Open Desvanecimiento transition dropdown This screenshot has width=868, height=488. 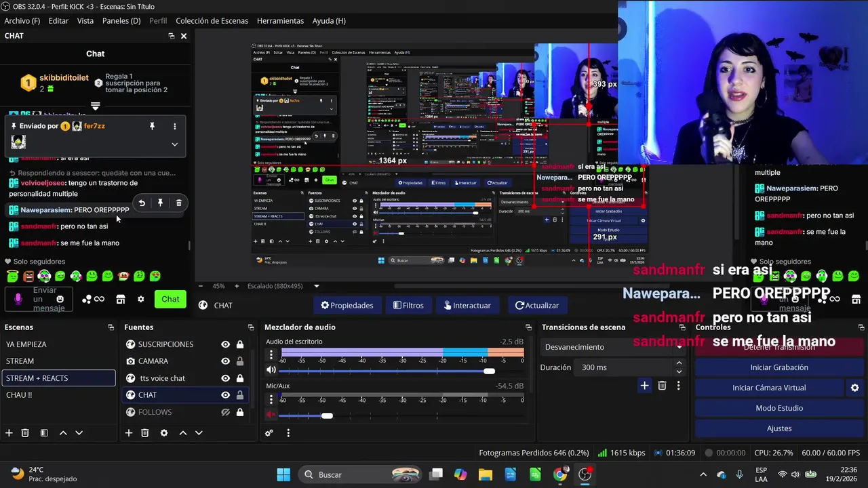[x=612, y=347]
